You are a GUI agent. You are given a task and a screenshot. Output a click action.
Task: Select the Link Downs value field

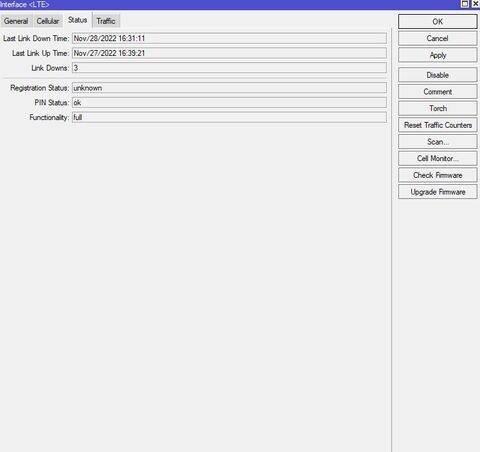tap(229, 68)
